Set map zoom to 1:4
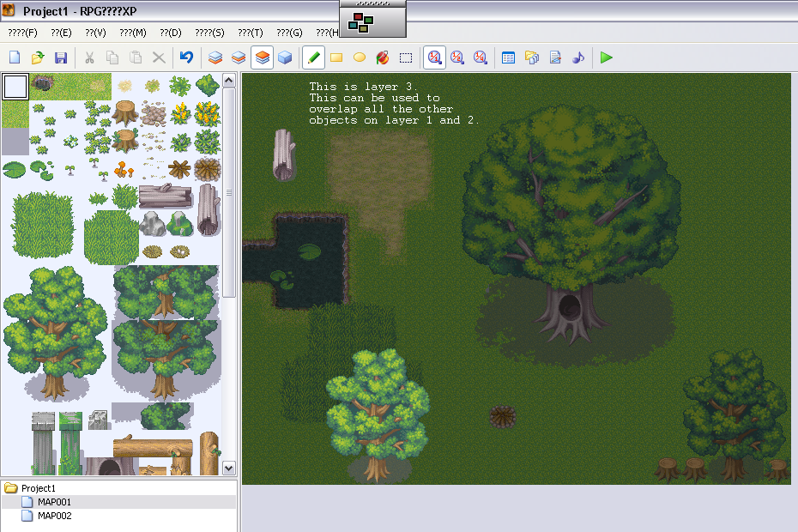Screen dimensions: 798x532 pos(481,57)
